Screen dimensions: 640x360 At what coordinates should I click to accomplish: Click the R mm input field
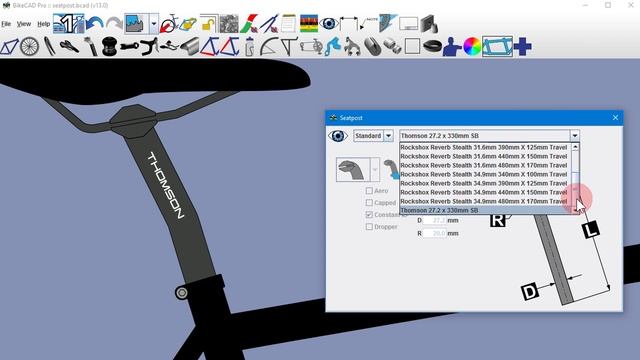pyautogui.click(x=435, y=233)
